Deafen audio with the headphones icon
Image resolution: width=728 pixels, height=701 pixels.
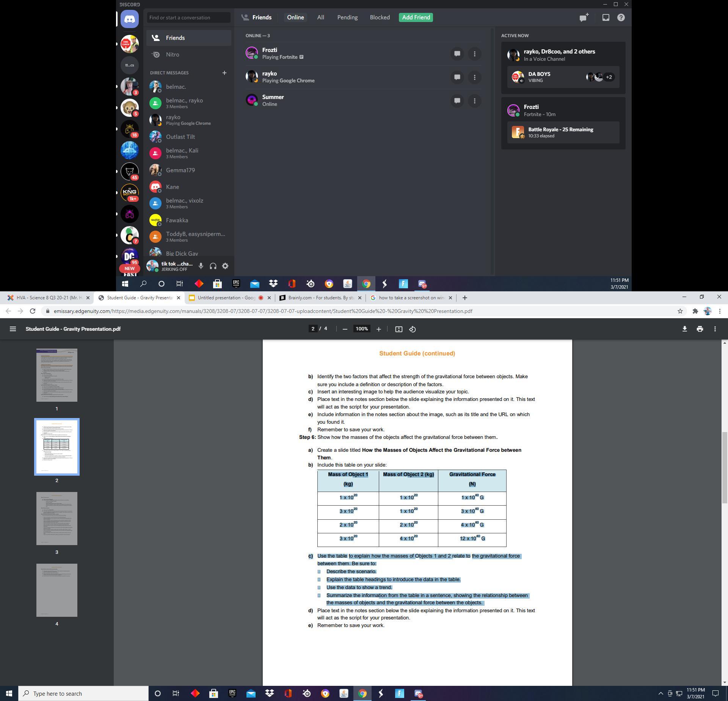tap(213, 266)
